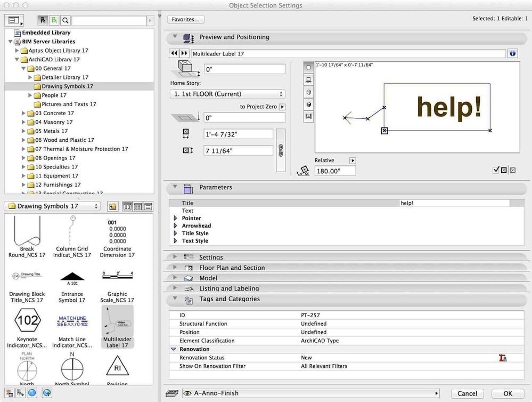Viewport: 532px width, 402px height.
Task: Expand the Pointer parameter group
Action: tap(175, 218)
